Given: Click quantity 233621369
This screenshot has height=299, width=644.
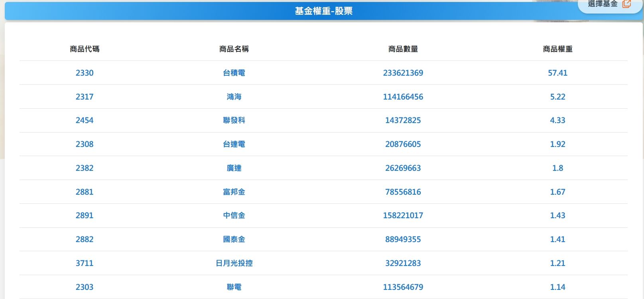Looking at the screenshot, I should coord(403,73).
